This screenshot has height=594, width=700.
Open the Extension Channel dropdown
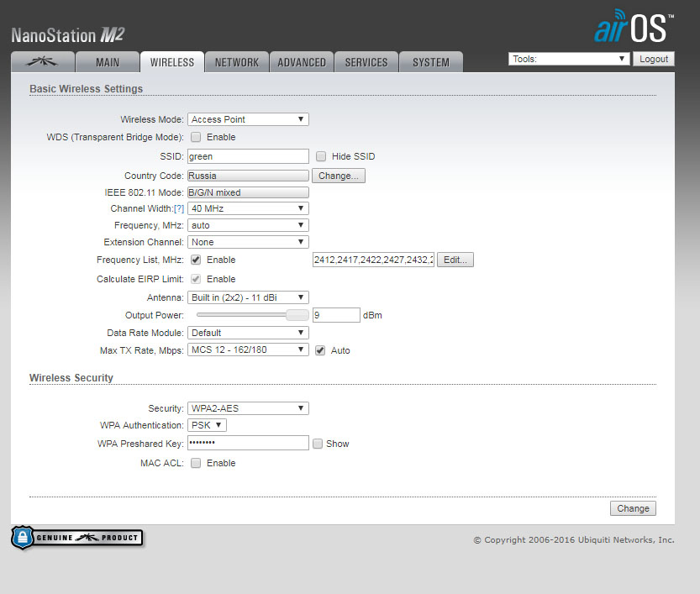[248, 242]
